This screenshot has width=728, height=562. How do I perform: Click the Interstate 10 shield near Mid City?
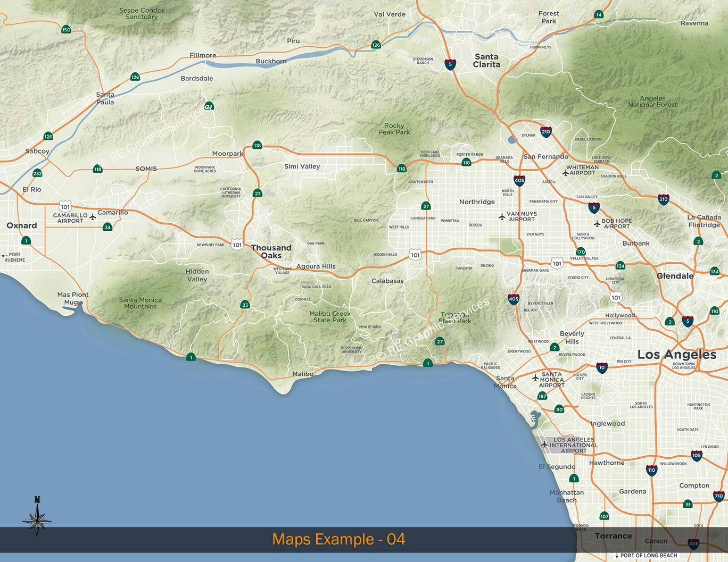(x=601, y=367)
